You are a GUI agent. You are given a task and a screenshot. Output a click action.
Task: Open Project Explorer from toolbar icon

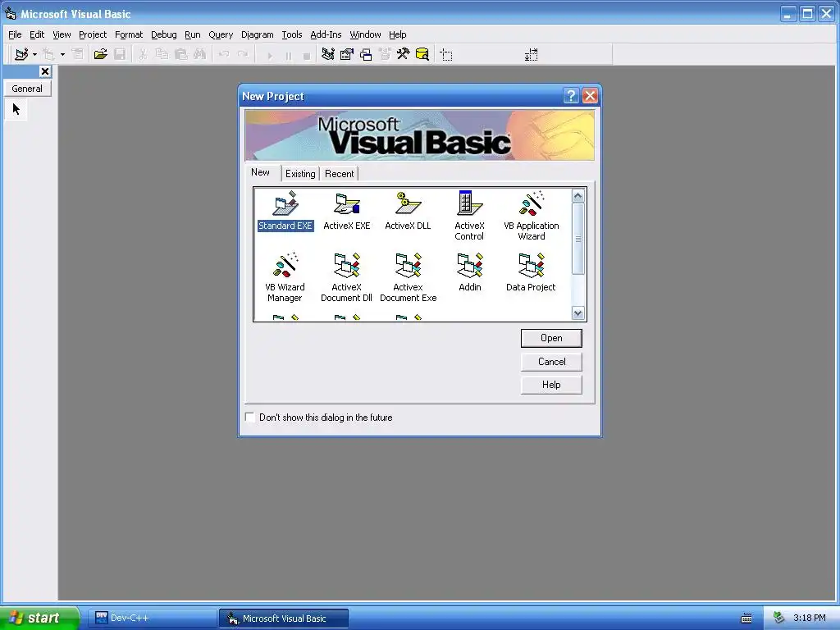pos(328,54)
